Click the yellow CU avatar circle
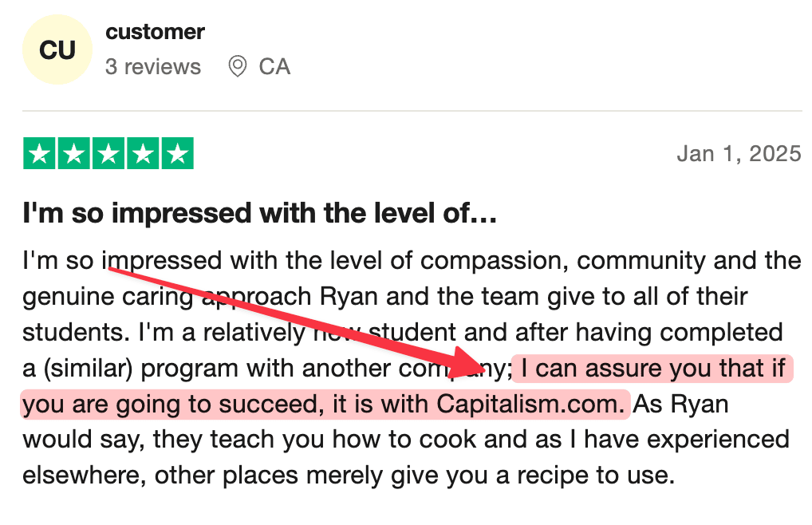Screen dimensions: 812x525 57,49
